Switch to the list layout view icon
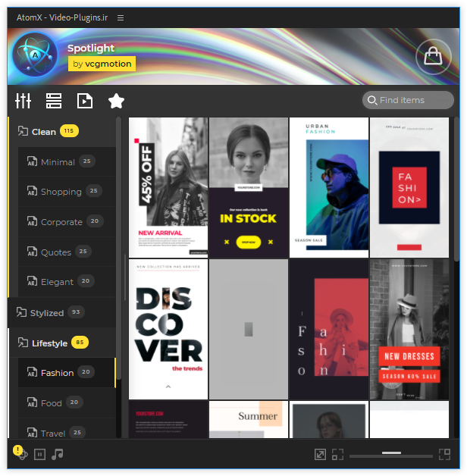This screenshot has height=476, width=467. point(54,101)
